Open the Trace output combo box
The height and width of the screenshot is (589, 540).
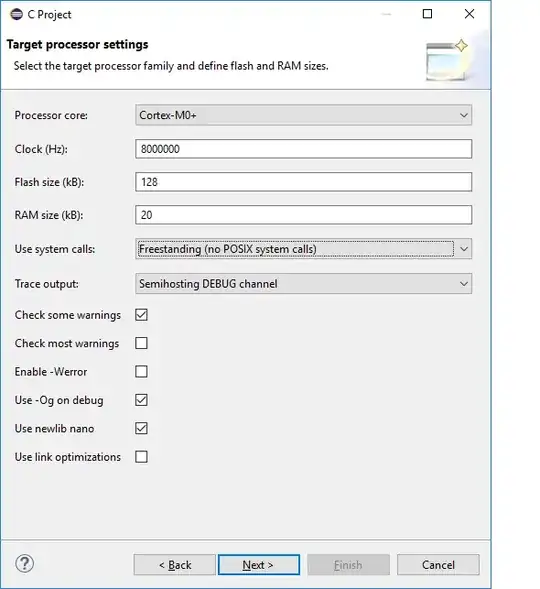[x=303, y=284]
